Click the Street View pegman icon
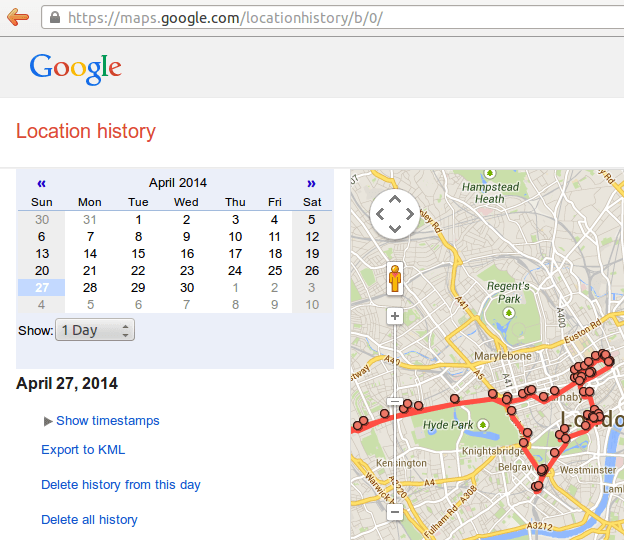 pyautogui.click(x=395, y=279)
